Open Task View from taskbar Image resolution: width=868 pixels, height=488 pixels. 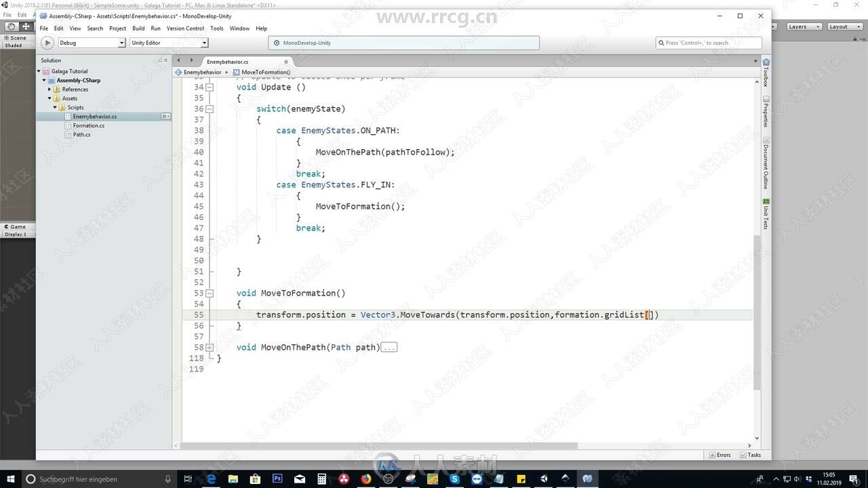188,479
